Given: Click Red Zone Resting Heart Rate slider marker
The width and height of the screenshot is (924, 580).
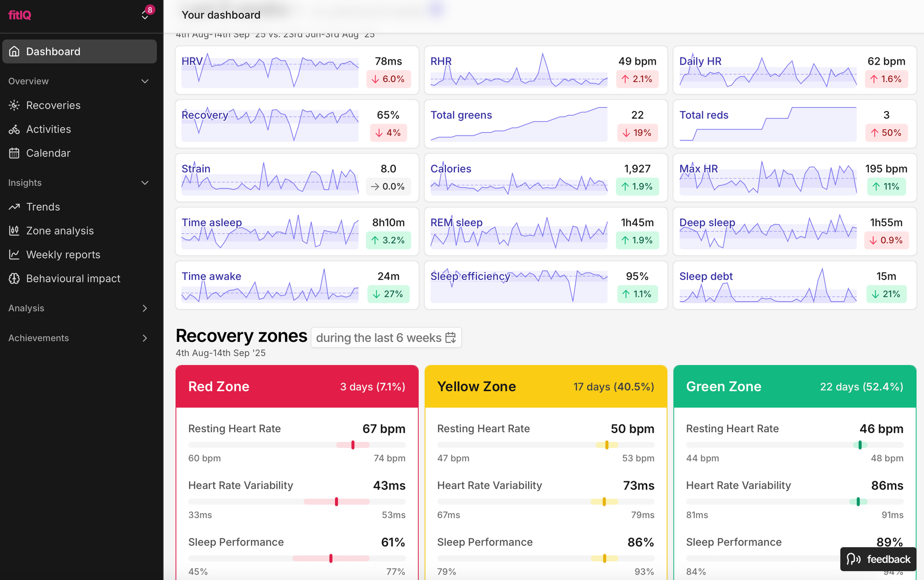Looking at the screenshot, I should (353, 445).
